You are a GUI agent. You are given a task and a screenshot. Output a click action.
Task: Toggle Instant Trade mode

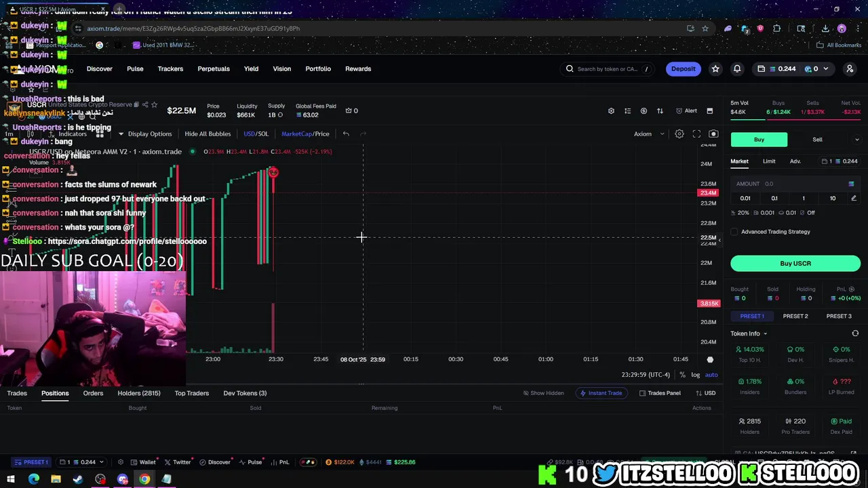[x=601, y=393]
